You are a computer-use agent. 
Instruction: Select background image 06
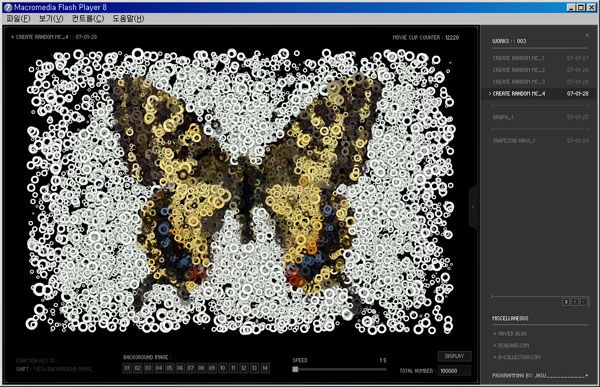tap(180, 368)
